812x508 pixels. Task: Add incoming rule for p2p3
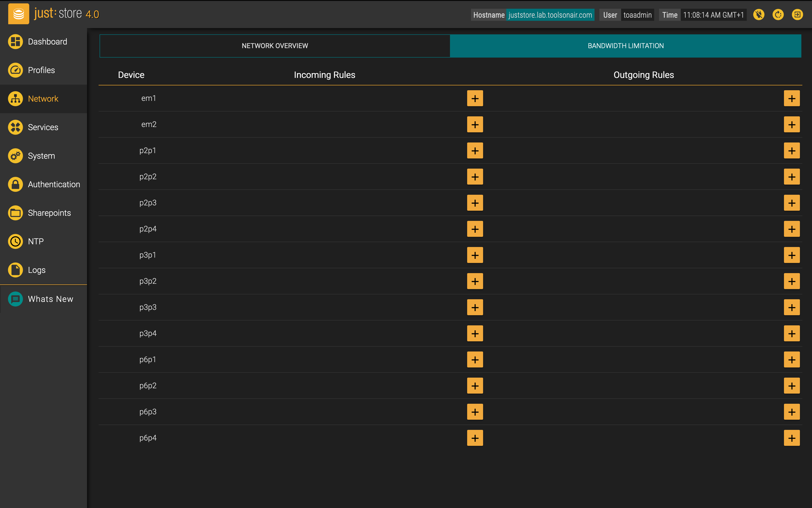[475, 203]
